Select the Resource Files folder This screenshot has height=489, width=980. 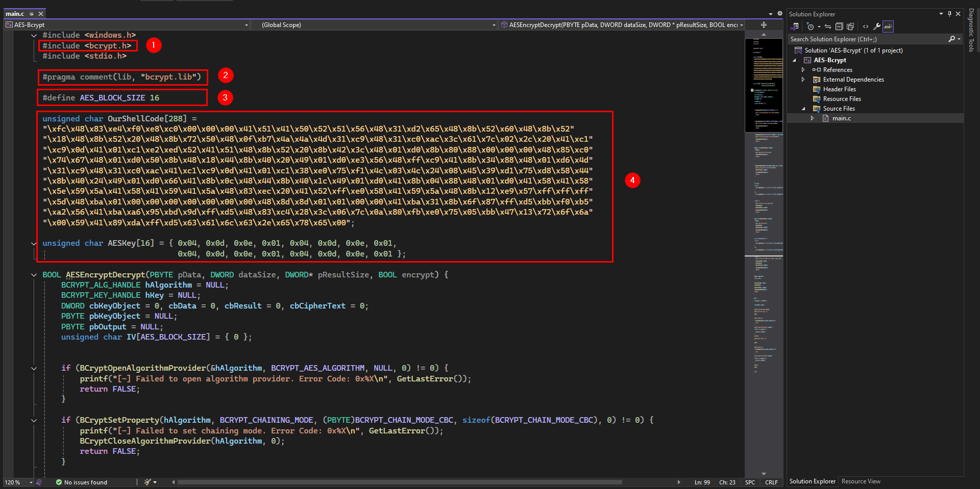coord(842,99)
